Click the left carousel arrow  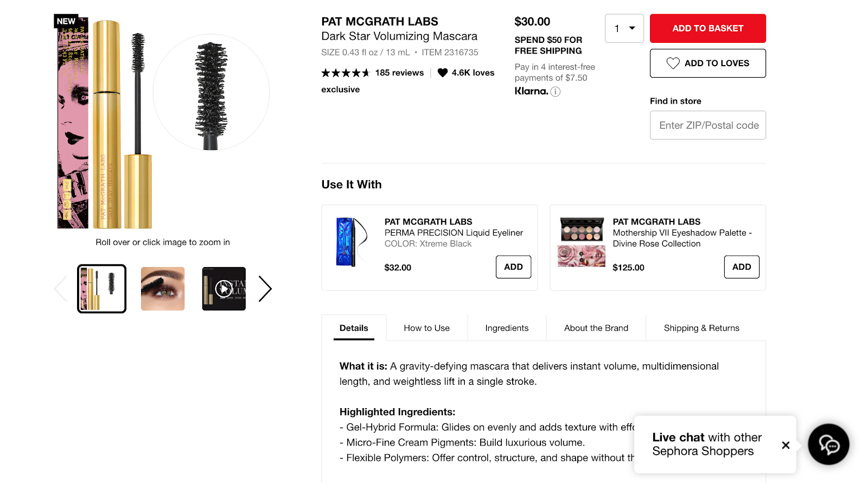point(61,288)
